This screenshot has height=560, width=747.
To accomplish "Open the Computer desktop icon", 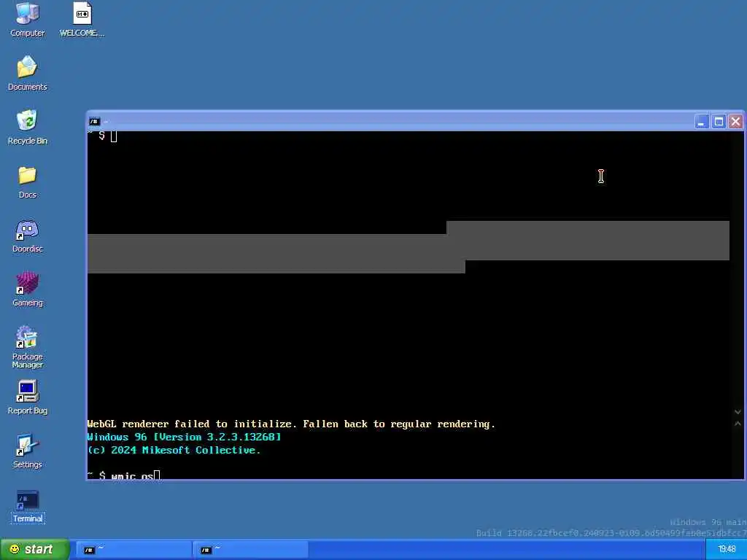I will [27, 20].
